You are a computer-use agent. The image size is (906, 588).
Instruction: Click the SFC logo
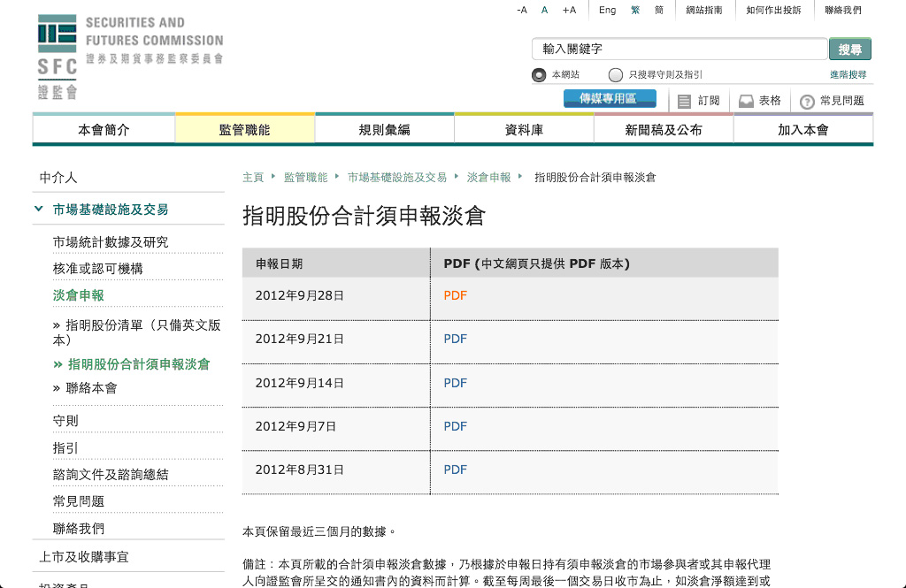tap(131, 57)
